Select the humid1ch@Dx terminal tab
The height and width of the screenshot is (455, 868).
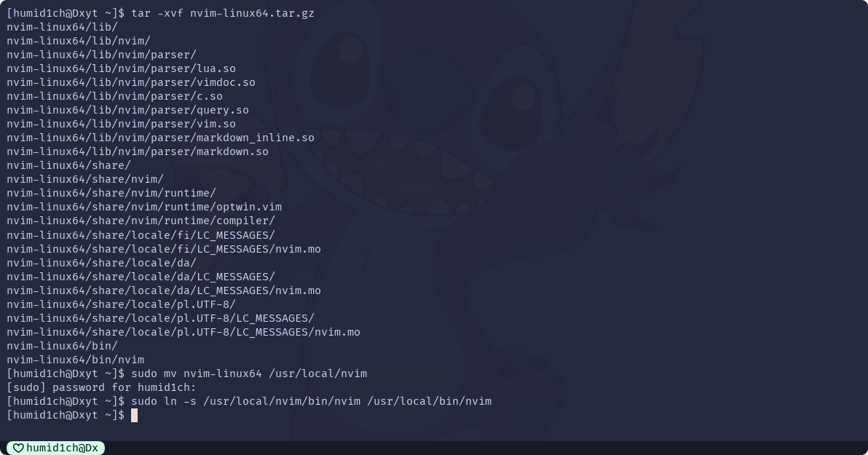tap(55, 448)
